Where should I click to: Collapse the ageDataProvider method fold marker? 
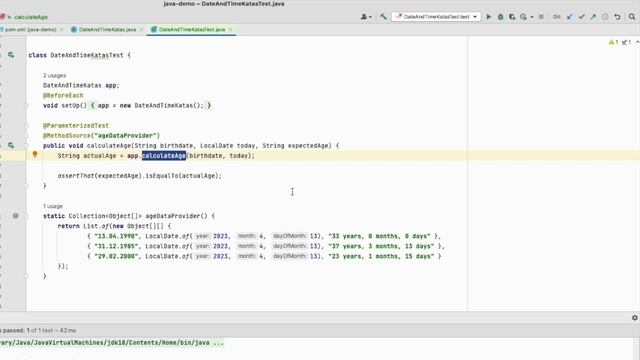(26, 216)
